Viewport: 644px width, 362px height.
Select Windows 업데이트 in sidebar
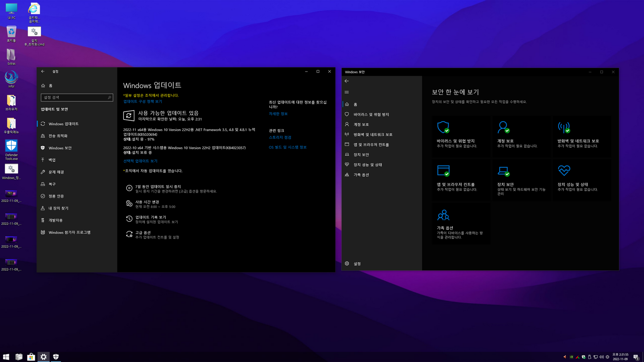coord(77,124)
